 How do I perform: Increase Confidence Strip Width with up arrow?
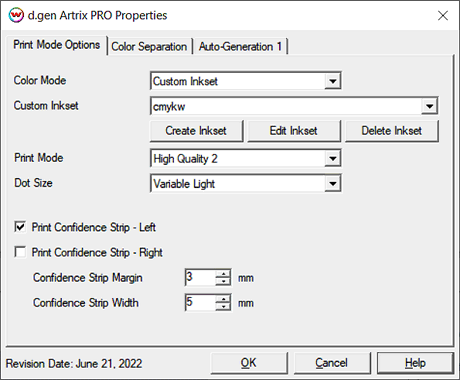point(223,299)
